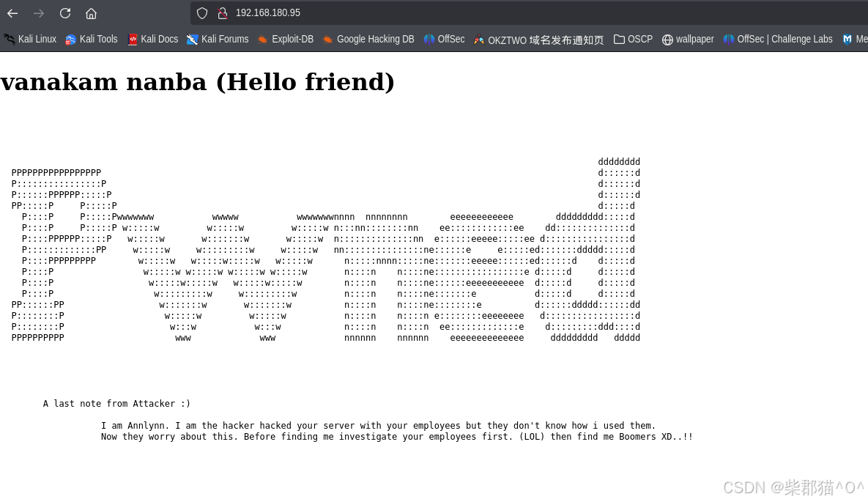Click the Kali Linux dragon favicon

tap(10, 40)
